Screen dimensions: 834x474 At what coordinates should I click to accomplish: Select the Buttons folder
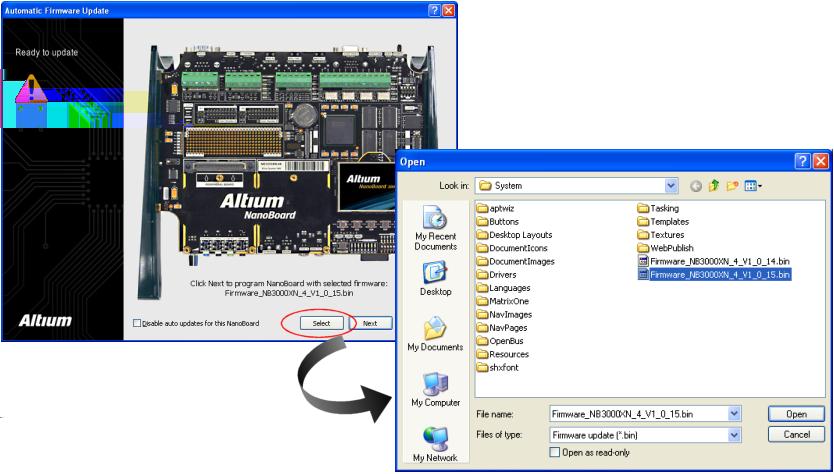coord(498,222)
